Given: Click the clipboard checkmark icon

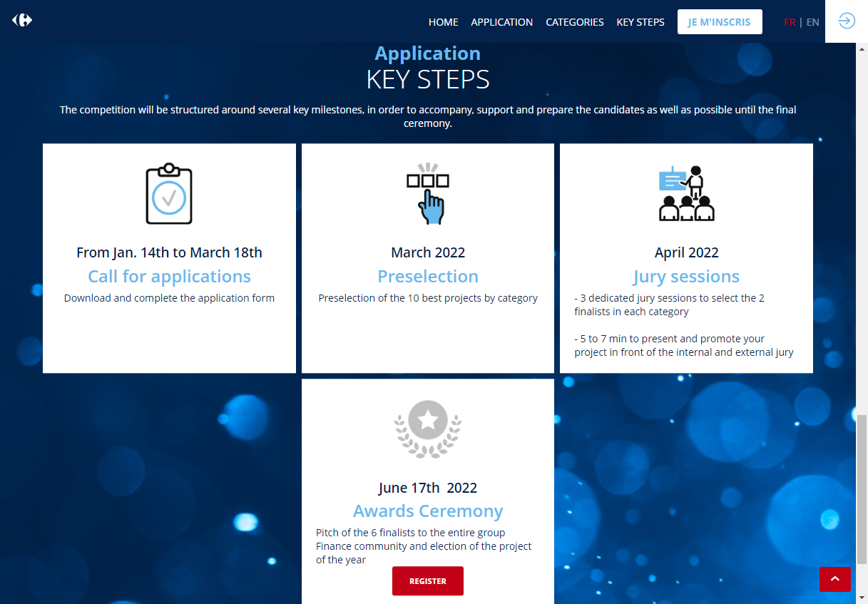Looking at the screenshot, I should (x=169, y=194).
